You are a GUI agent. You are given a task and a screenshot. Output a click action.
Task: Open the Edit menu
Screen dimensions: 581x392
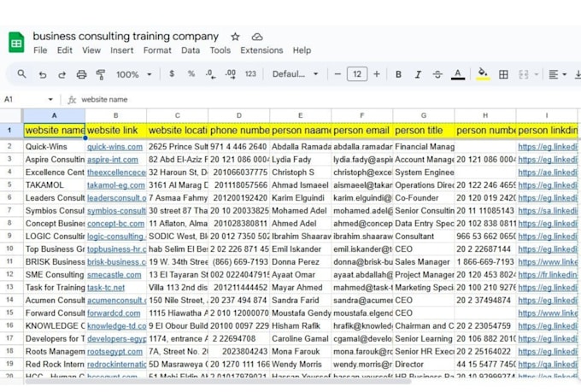64,50
